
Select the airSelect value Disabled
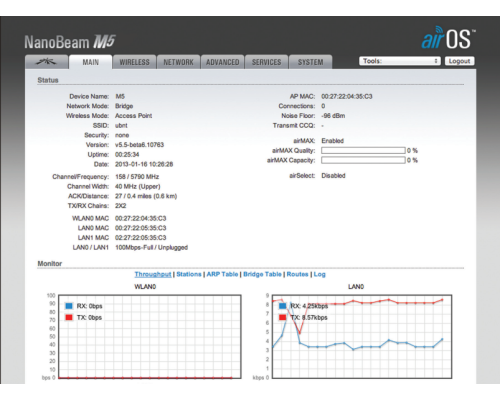333,176
